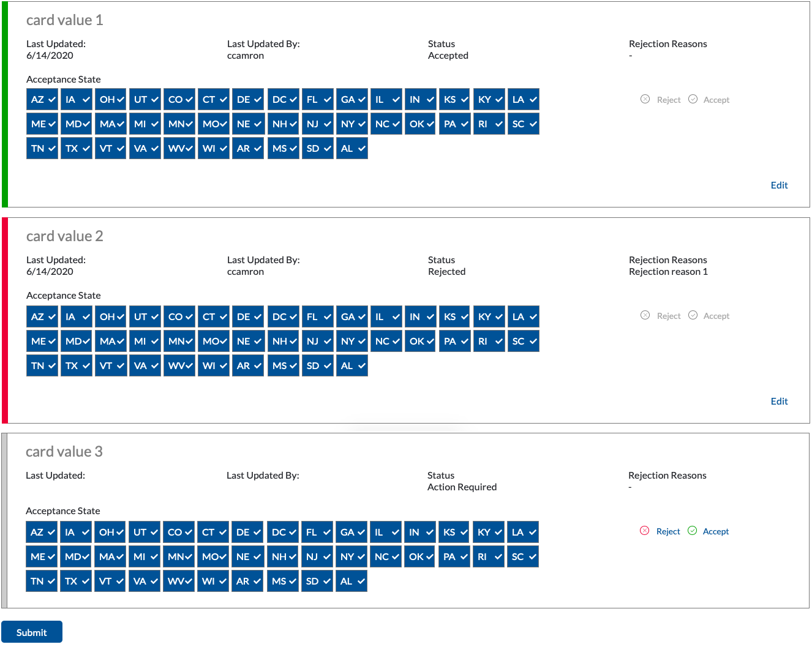Click the greyed Reject icon in card value 1
The image size is (812, 647).
(x=645, y=99)
